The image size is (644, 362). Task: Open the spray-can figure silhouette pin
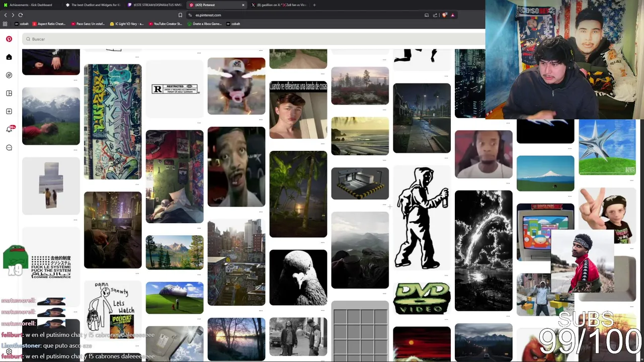tap(422, 218)
